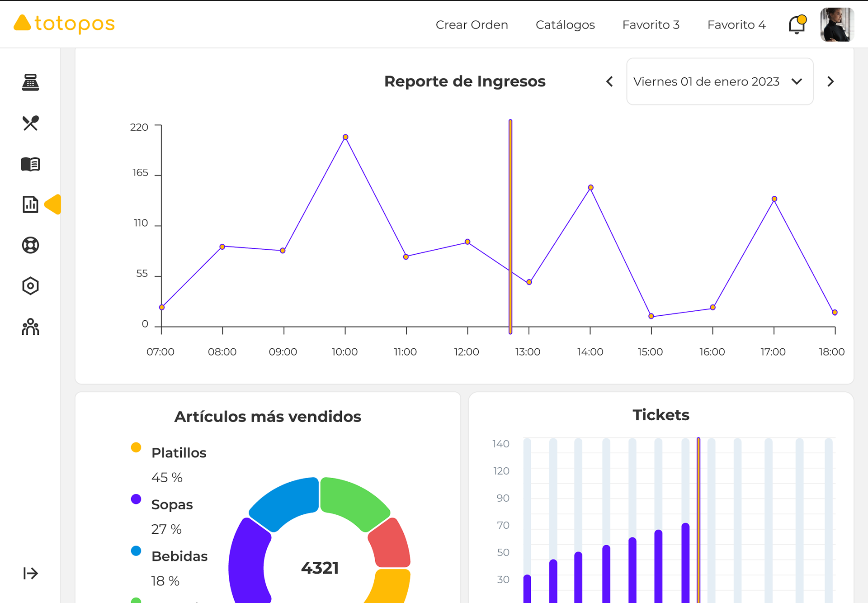Click the 45 % value under Platillos
The height and width of the screenshot is (603, 868).
[x=167, y=477]
